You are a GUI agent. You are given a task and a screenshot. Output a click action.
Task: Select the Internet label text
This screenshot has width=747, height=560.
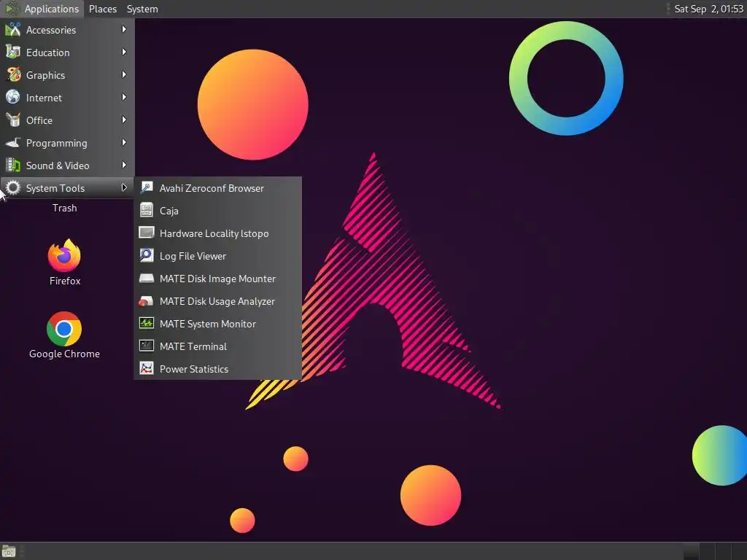point(44,98)
